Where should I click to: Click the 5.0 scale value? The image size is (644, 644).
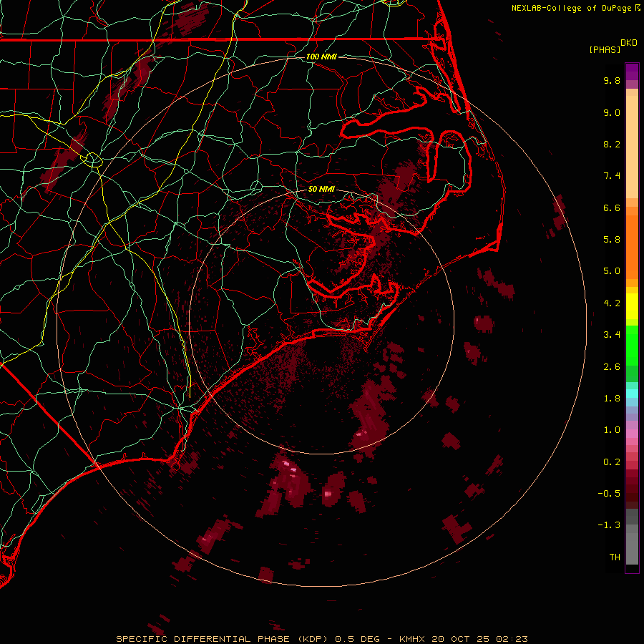tap(612, 271)
